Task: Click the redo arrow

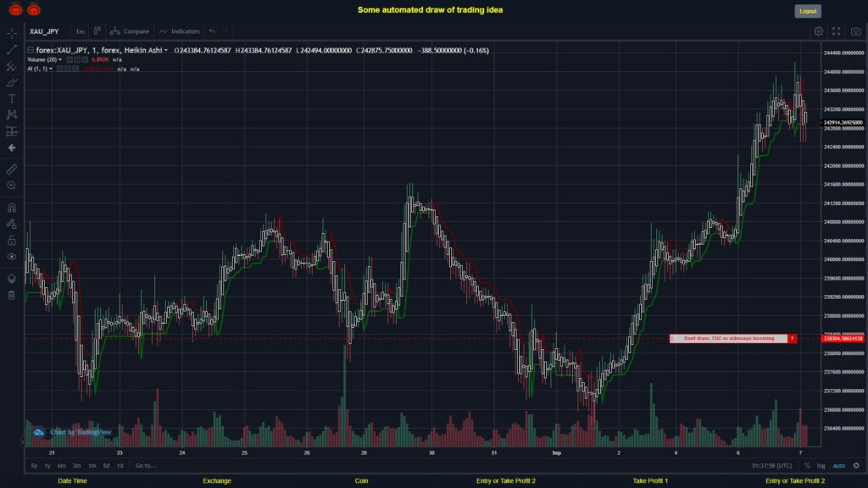Action: click(x=225, y=31)
